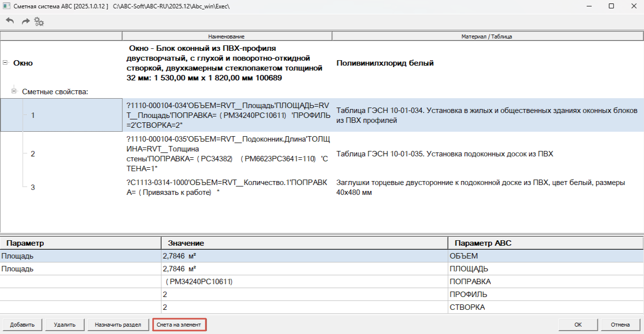Maximize the application window
Viewport: 644px width, 334px height.
[611, 6]
